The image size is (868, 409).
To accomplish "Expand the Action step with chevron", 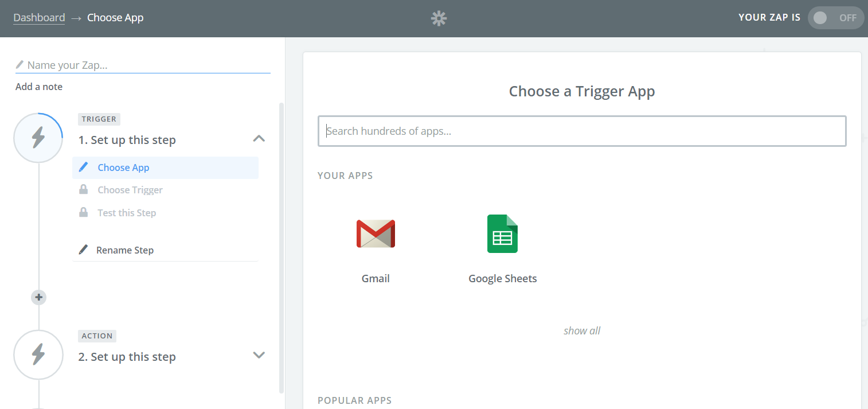I will (x=259, y=355).
